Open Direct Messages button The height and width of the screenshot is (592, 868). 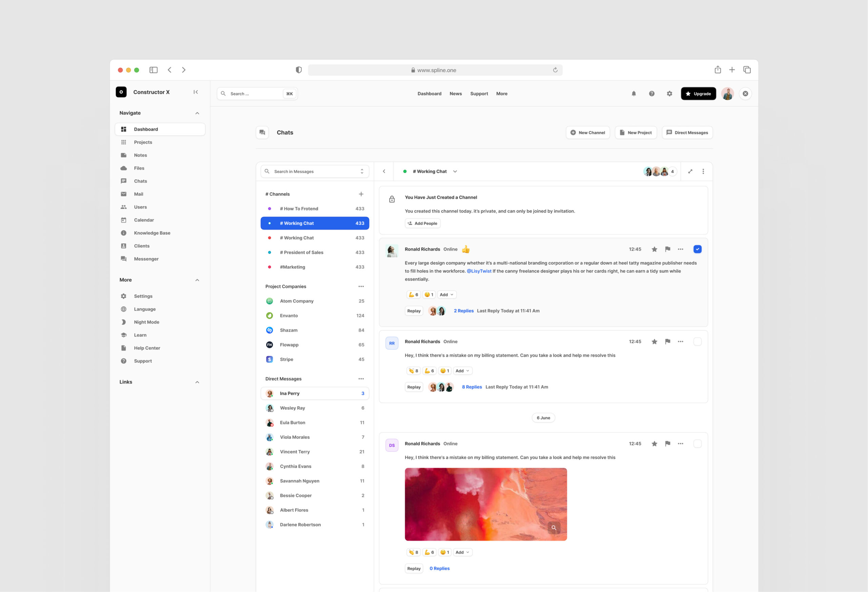pos(687,132)
